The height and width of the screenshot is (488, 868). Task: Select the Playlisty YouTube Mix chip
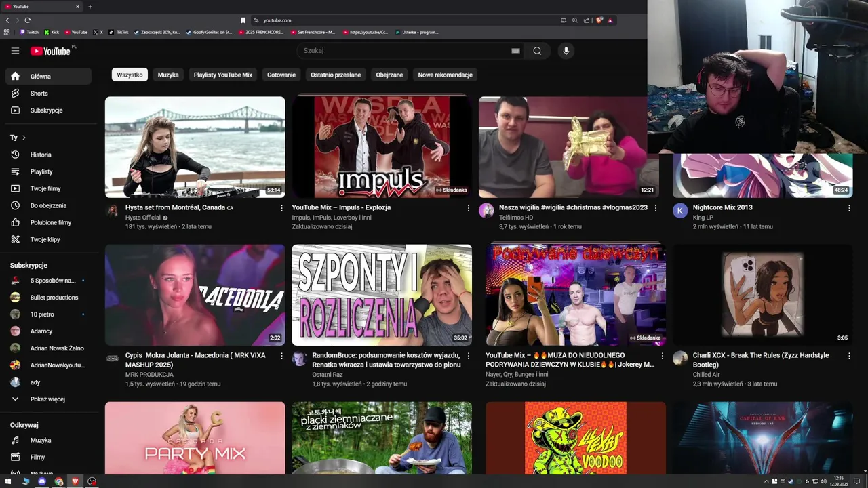tap(222, 75)
